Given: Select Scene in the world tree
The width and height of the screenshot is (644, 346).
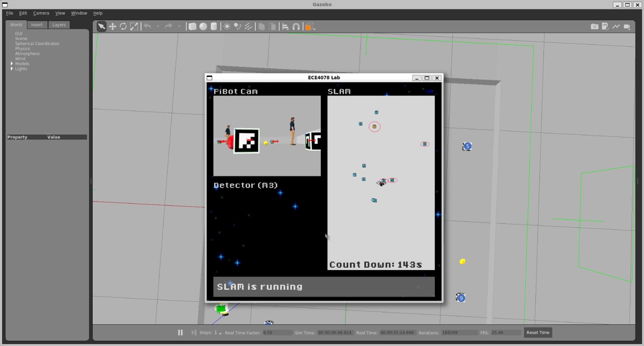Looking at the screenshot, I should coord(21,38).
